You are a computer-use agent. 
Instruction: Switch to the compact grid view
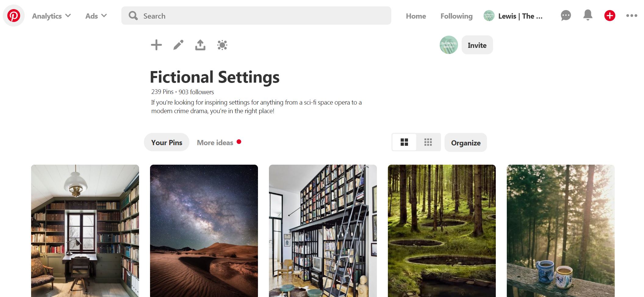click(x=428, y=142)
